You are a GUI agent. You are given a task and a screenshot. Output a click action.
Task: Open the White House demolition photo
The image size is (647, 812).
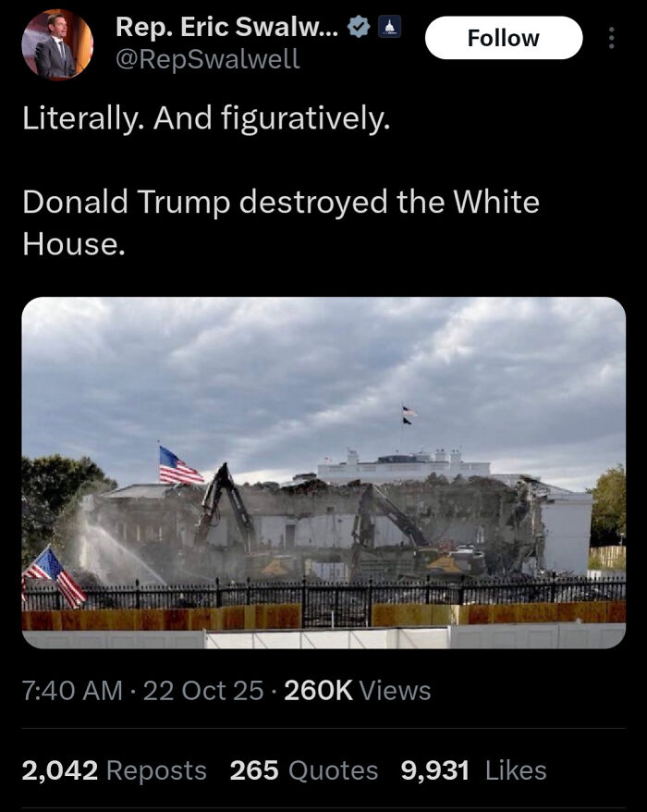323,473
